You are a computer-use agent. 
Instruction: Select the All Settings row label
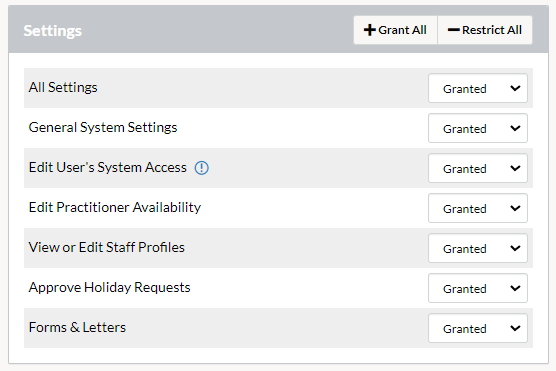click(63, 87)
